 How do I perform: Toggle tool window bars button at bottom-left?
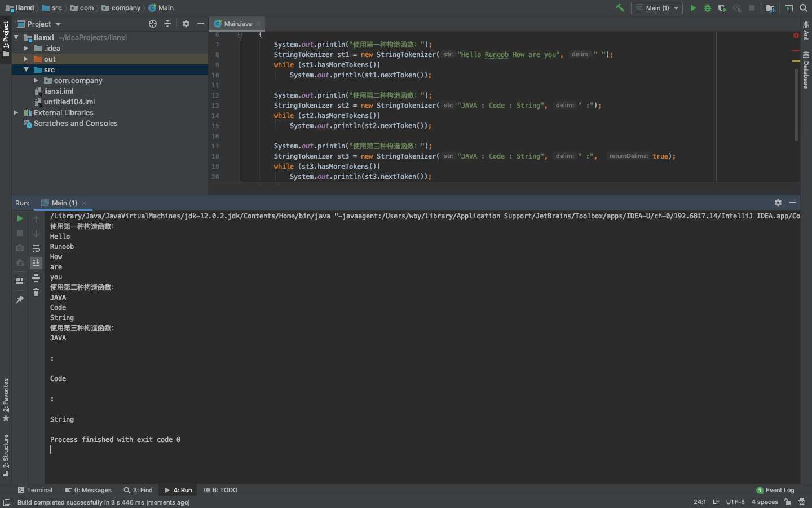7,502
